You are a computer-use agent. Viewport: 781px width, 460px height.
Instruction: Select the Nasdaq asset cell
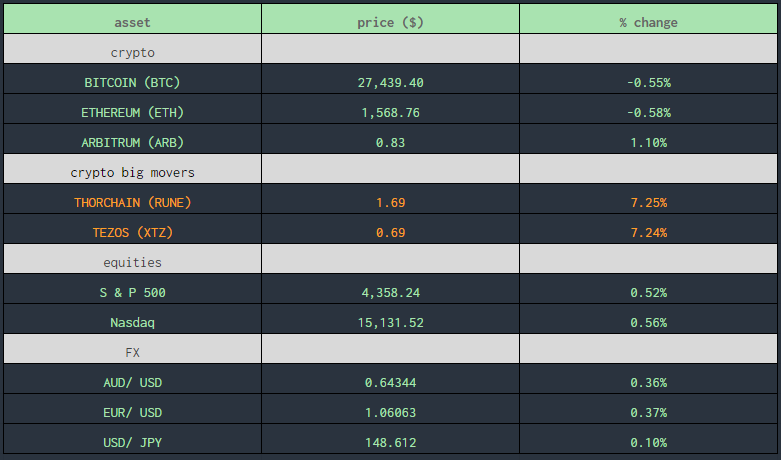click(132, 319)
